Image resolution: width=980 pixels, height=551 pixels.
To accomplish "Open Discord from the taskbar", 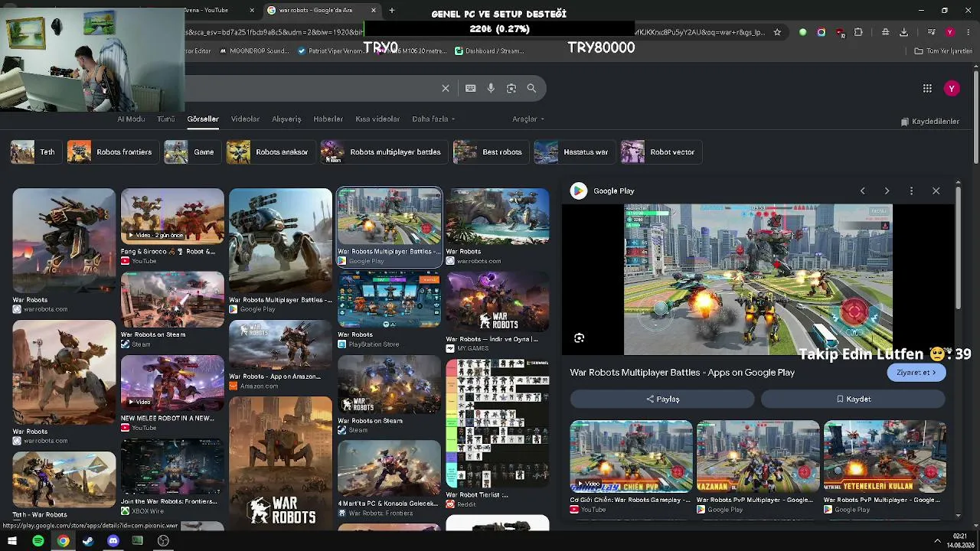I will point(113,541).
